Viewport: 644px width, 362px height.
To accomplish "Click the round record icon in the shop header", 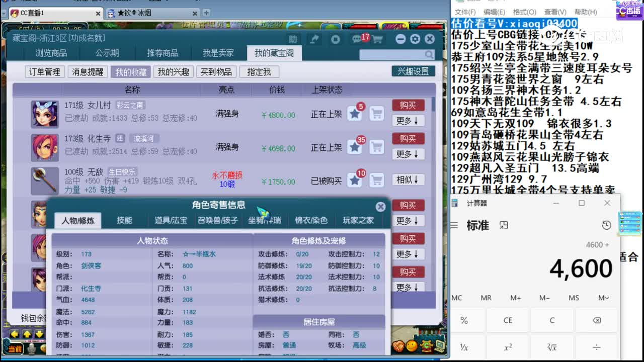I will click(x=336, y=39).
